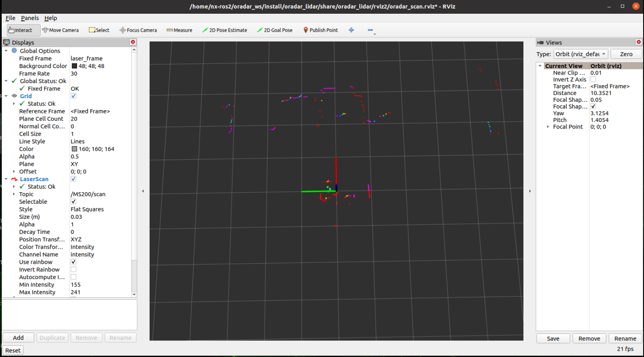Expand the Grid Offset row
This screenshot has width=644, height=357.
(14, 171)
